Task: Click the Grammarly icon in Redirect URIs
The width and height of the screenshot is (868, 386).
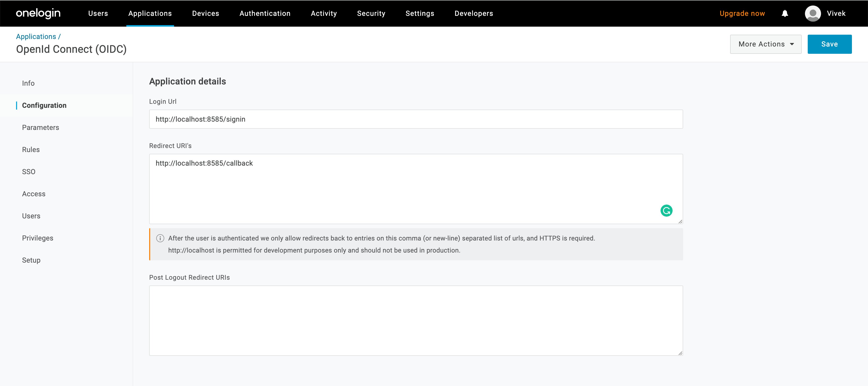Action: click(x=666, y=211)
